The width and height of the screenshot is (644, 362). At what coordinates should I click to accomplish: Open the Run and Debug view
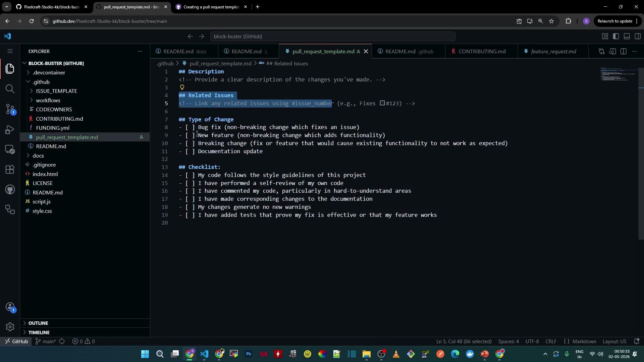pos(10,129)
